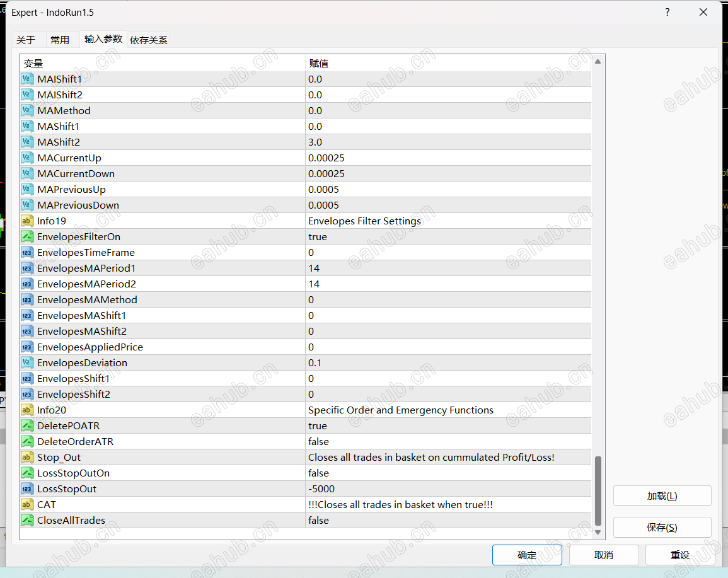
Task: Click the string icon beside Stop_Out
Action: pyautogui.click(x=27, y=458)
